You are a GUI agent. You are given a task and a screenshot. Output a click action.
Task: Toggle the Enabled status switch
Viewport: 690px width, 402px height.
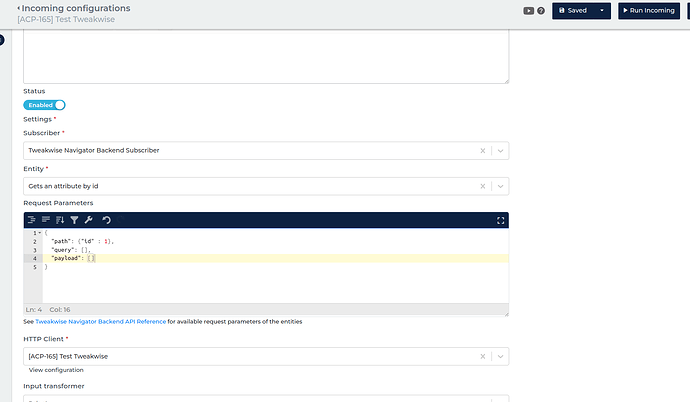44,105
